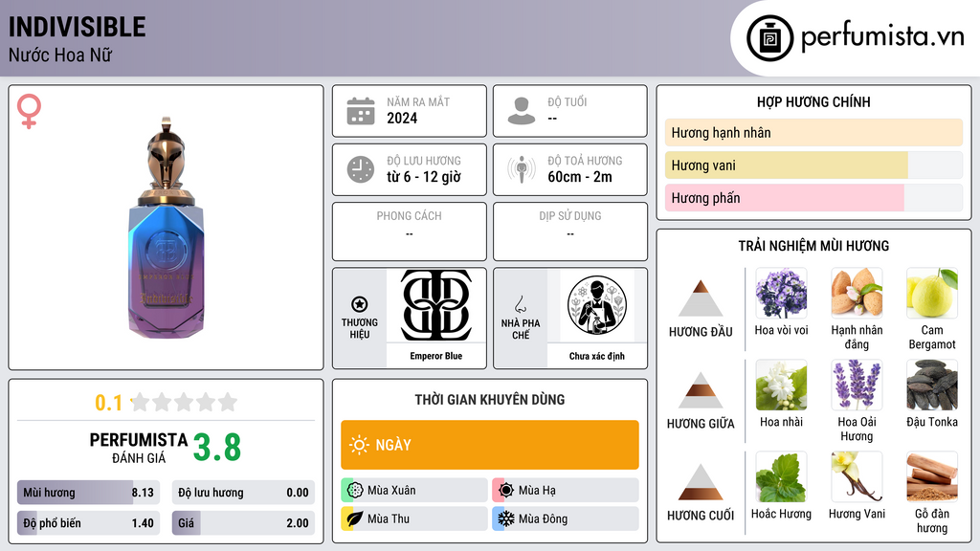Screen dimensions: 980x551
Task: Click the Hương giữa pyramid icon
Action: pos(701,390)
